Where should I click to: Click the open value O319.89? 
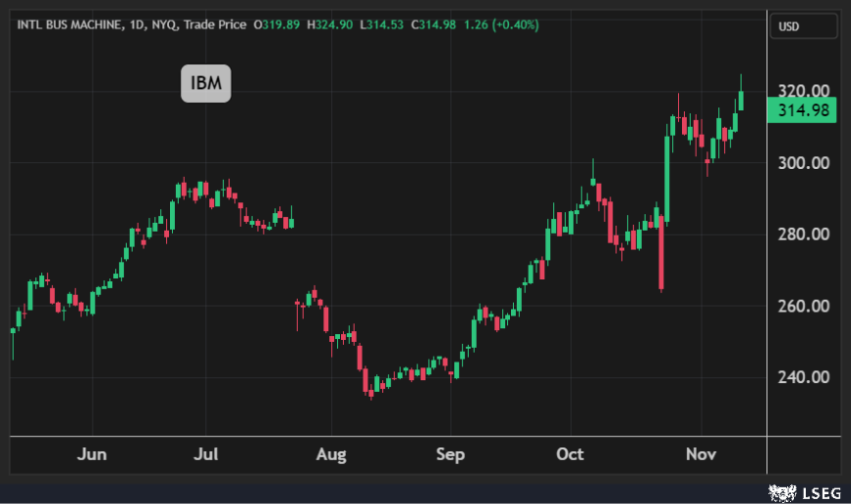coord(277,25)
